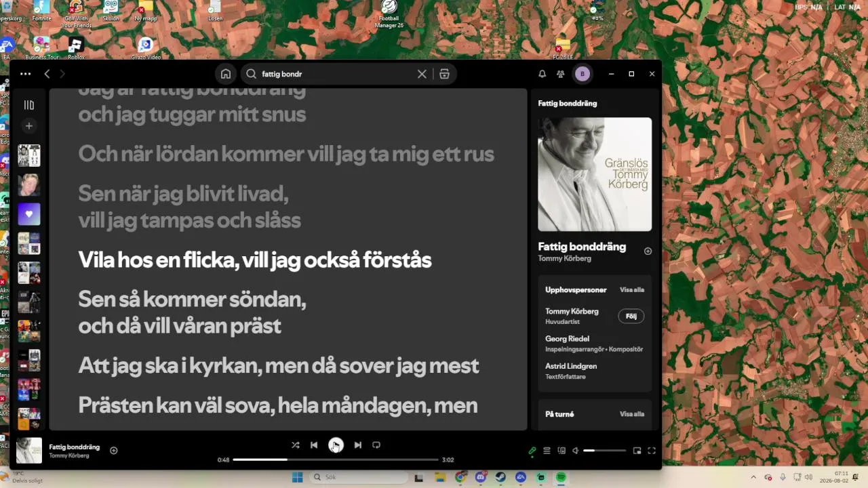
Task: Open Tommy Körberg credit in Upphovspersoner
Action: pos(572,312)
